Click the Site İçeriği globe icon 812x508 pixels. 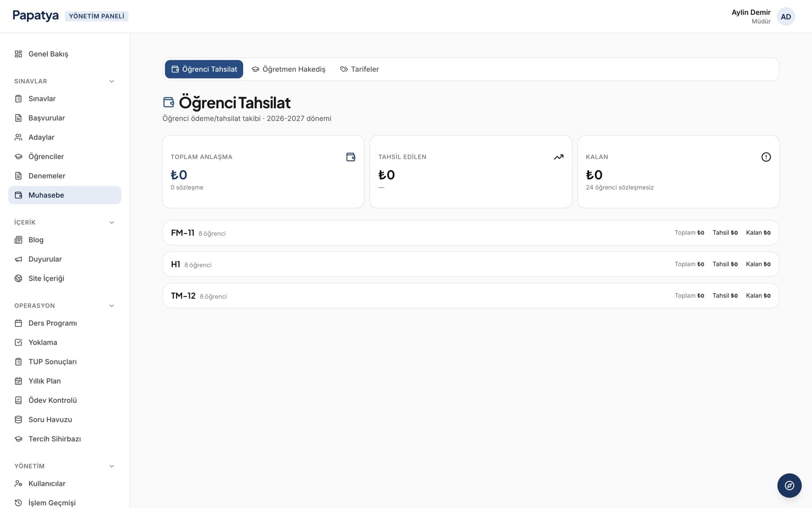click(x=18, y=278)
